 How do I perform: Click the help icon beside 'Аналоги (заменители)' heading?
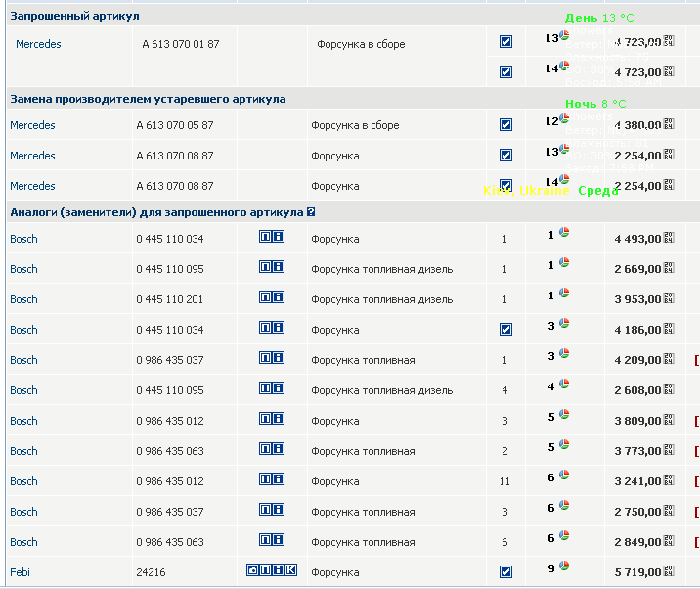click(311, 212)
